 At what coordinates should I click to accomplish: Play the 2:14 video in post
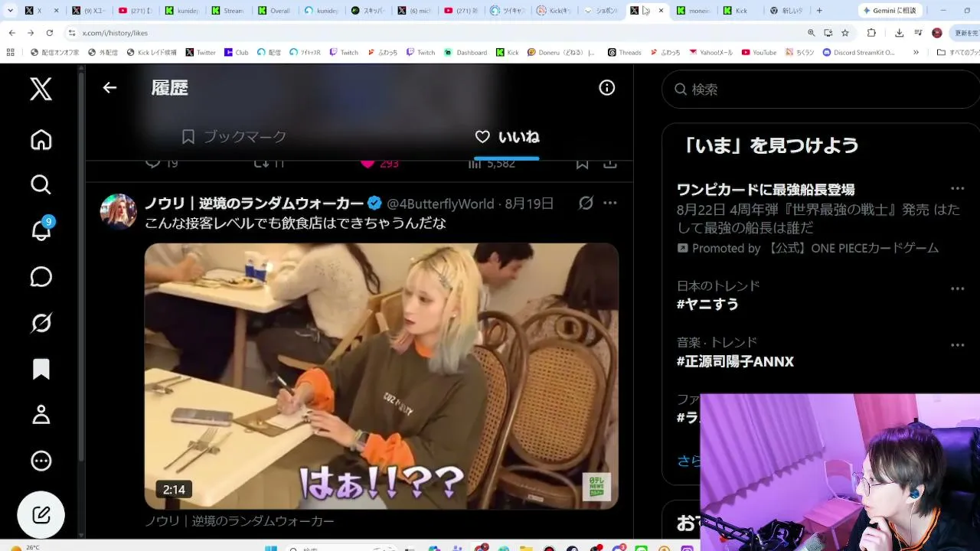(381, 376)
